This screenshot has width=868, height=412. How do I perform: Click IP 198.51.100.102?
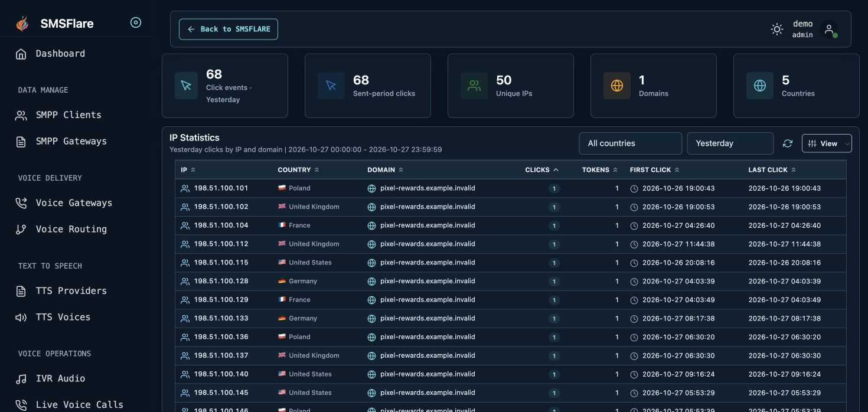coord(221,207)
